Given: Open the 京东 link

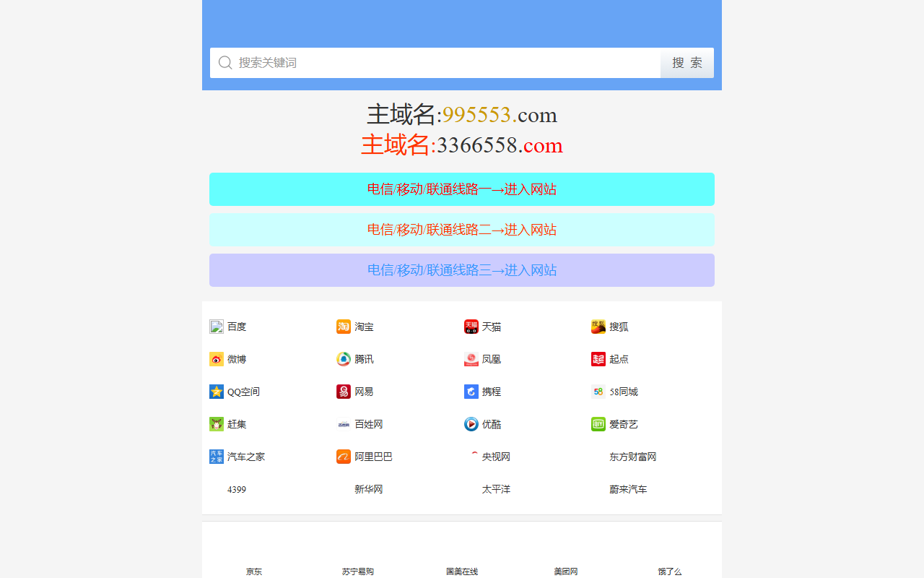Looking at the screenshot, I should pos(254,571).
